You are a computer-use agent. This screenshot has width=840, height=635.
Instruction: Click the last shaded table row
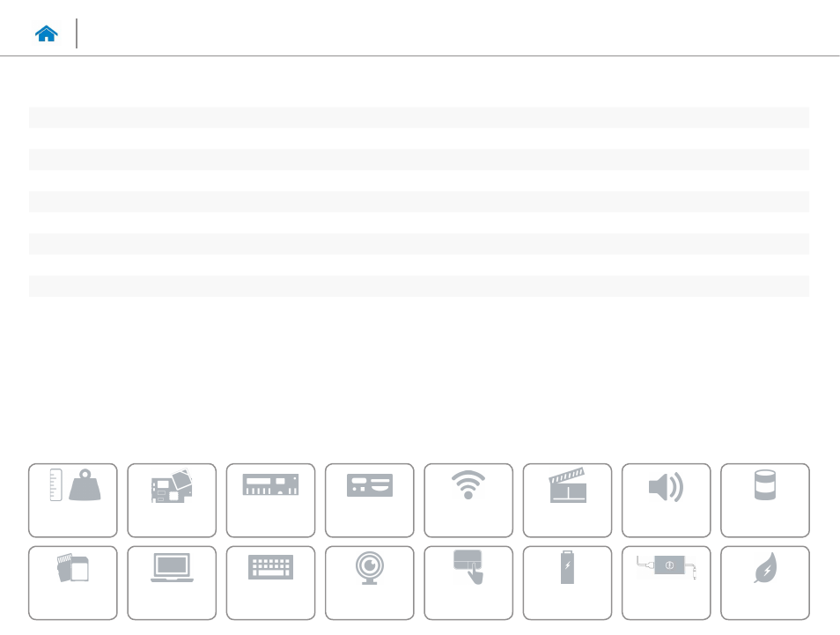click(419, 286)
